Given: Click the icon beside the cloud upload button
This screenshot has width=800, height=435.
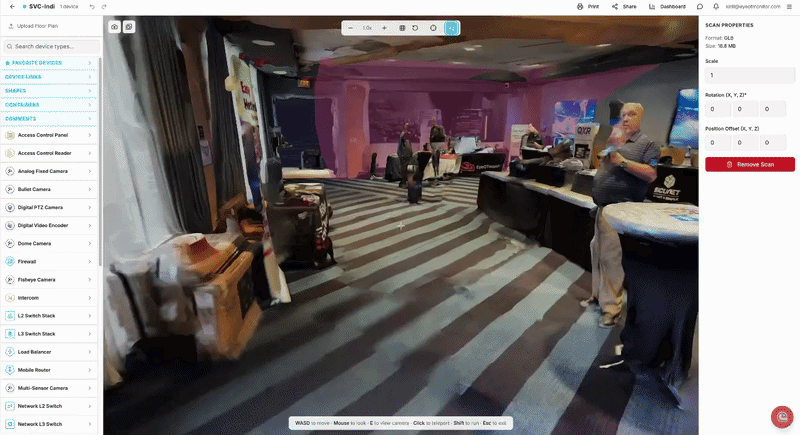Looking at the screenshot, I should tap(129, 27).
